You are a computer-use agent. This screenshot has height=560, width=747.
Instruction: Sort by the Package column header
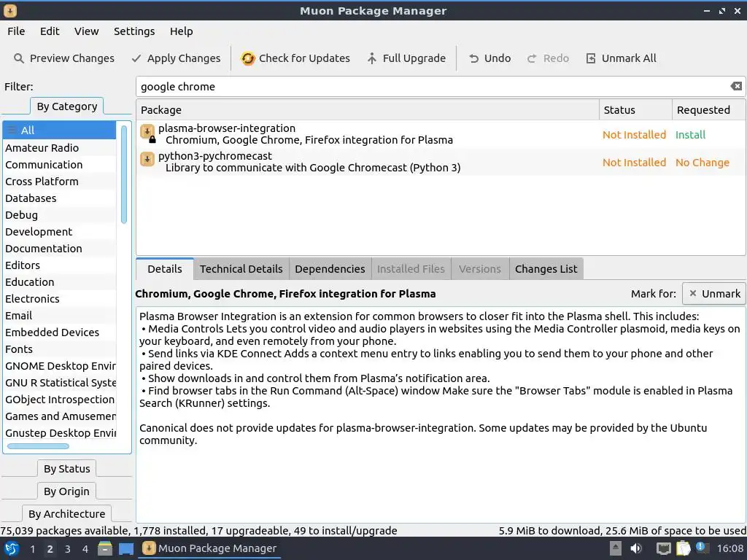click(368, 110)
